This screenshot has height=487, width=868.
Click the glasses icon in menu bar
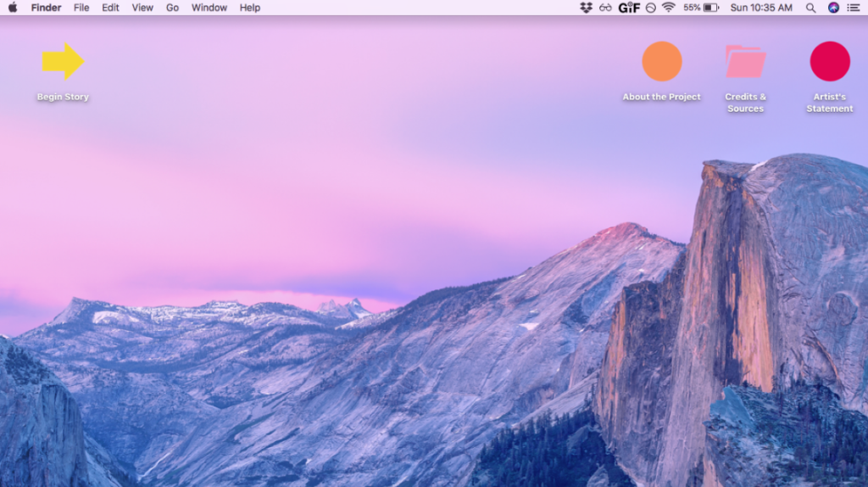coord(605,8)
